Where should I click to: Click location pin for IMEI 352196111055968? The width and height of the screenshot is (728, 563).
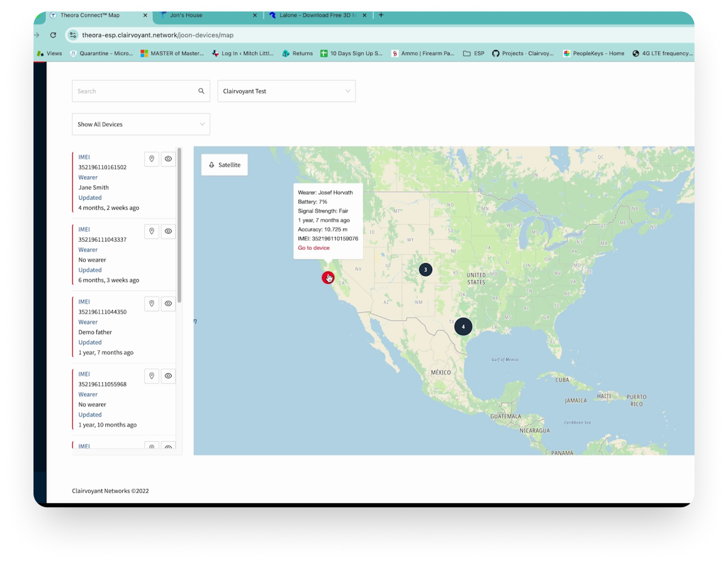(x=152, y=376)
